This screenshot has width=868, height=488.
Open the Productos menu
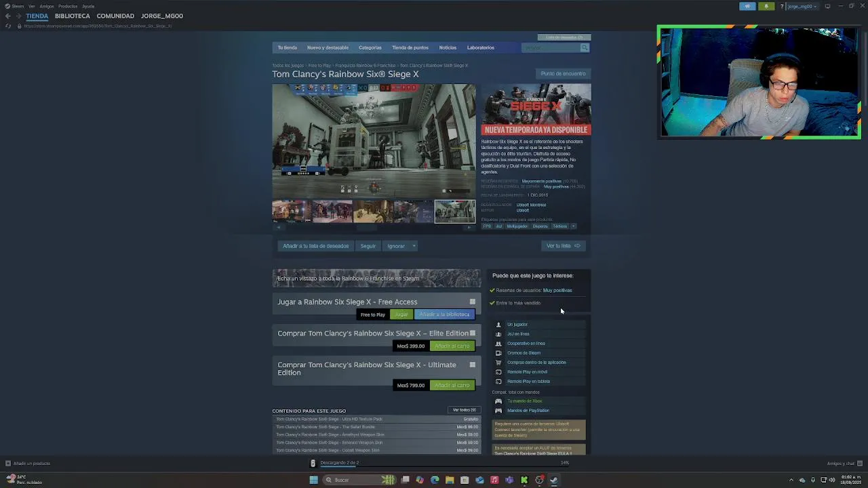pos(68,6)
